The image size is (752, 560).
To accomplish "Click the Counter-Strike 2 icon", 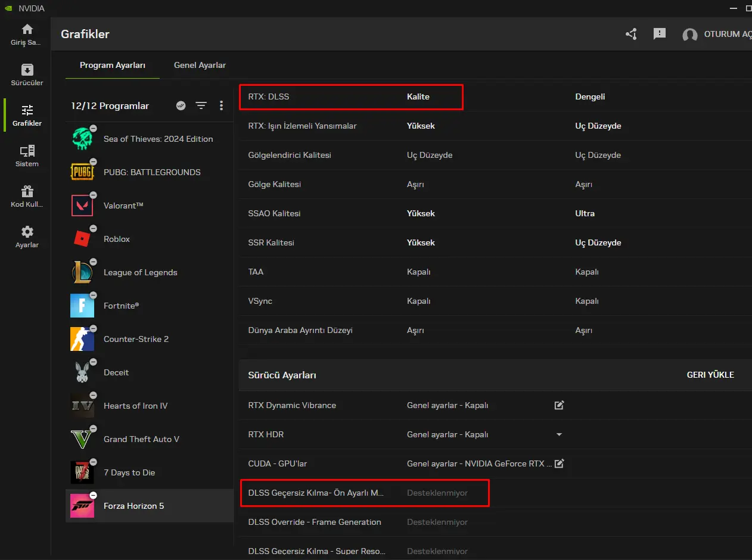I will point(82,339).
